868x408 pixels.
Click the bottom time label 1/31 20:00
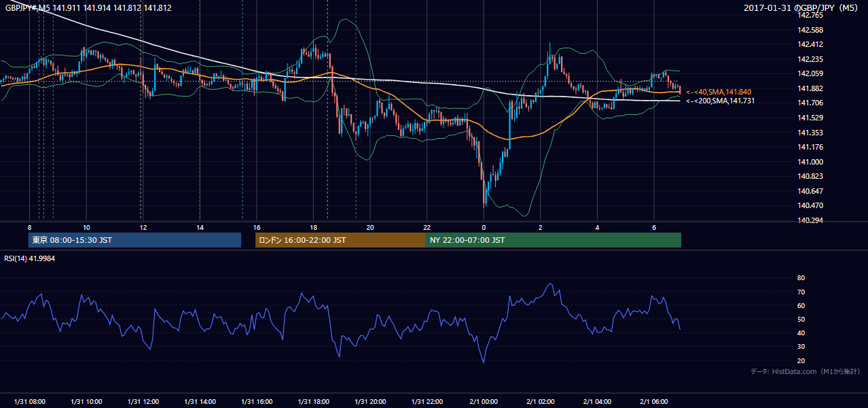tap(370, 402)
